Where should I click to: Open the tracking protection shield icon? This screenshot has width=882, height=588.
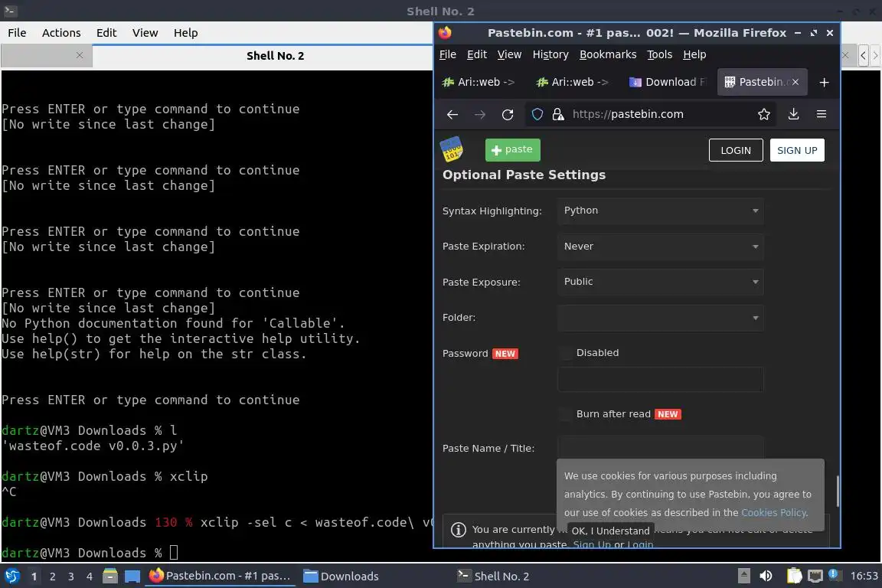(537, 114)
